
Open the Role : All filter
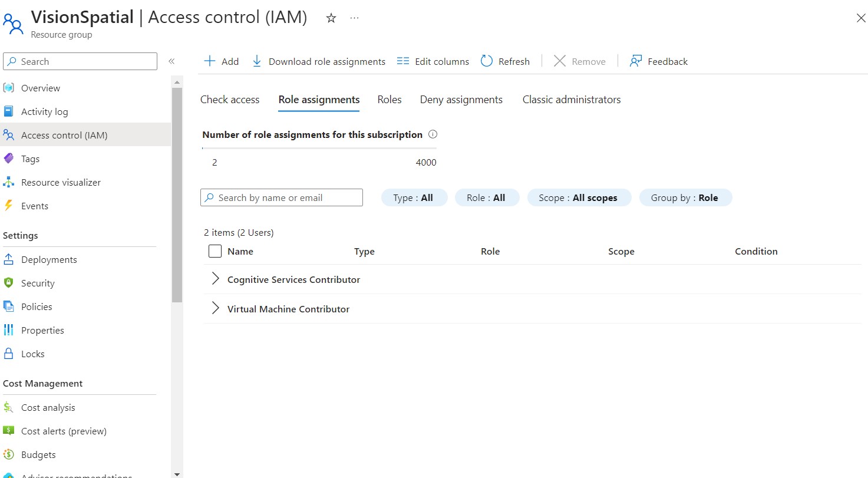487,197
